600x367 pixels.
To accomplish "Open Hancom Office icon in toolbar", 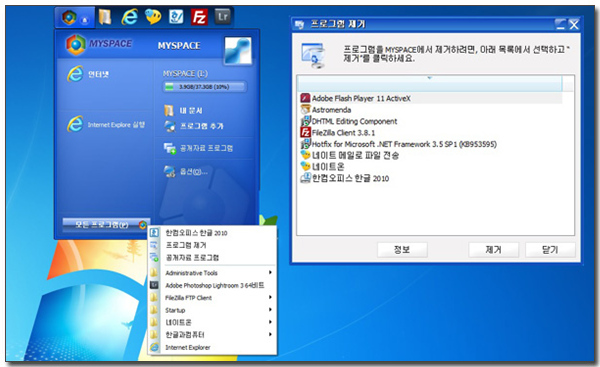I will (176, 17).
